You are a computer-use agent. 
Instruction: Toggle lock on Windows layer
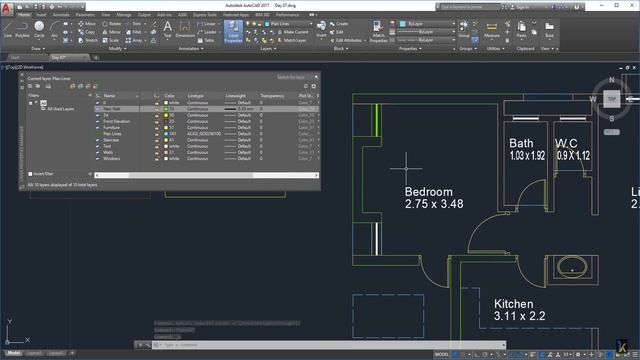pos(157,158)
